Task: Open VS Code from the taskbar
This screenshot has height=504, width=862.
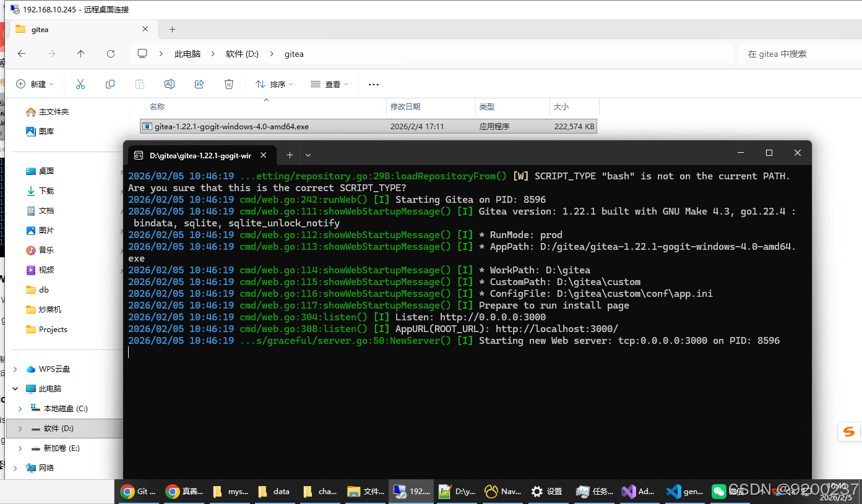Action: [683, 492]
